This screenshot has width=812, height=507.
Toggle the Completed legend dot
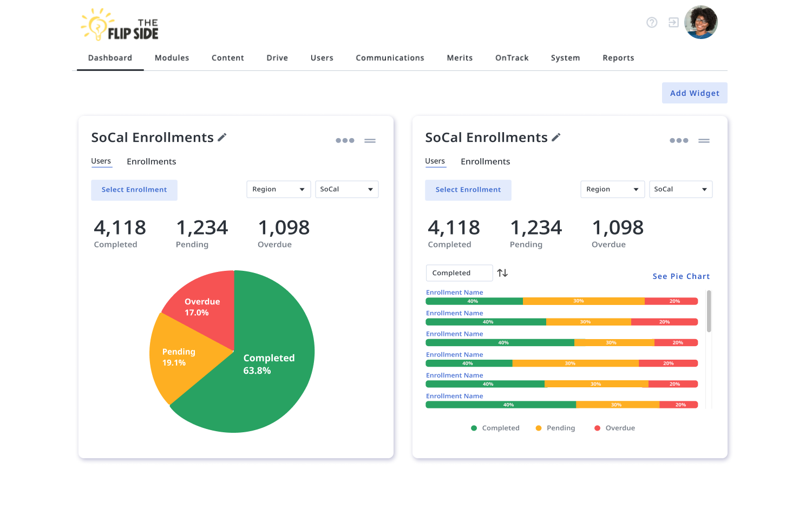[473, 428]
